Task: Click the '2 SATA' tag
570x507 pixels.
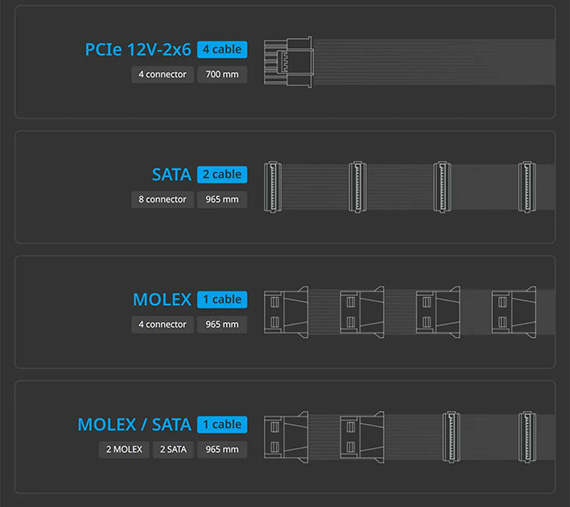Action: click(x=173, y=450)
